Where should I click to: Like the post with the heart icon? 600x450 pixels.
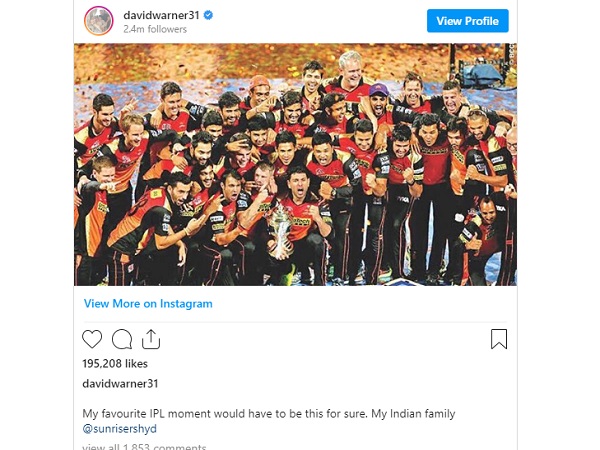tap(92, 339)
